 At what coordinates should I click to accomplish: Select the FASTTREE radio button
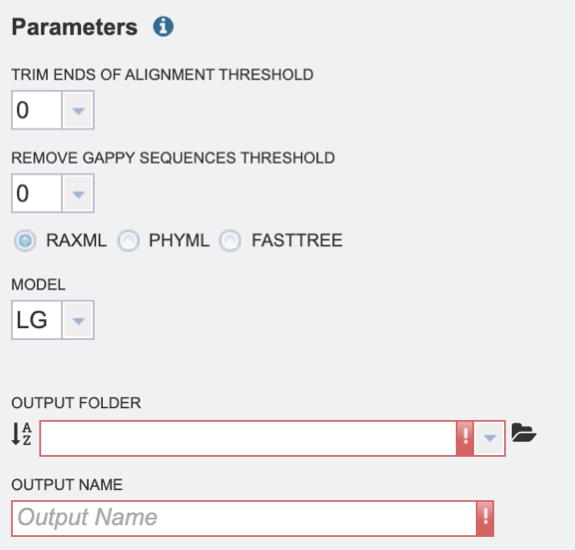[x=230, y=241]
